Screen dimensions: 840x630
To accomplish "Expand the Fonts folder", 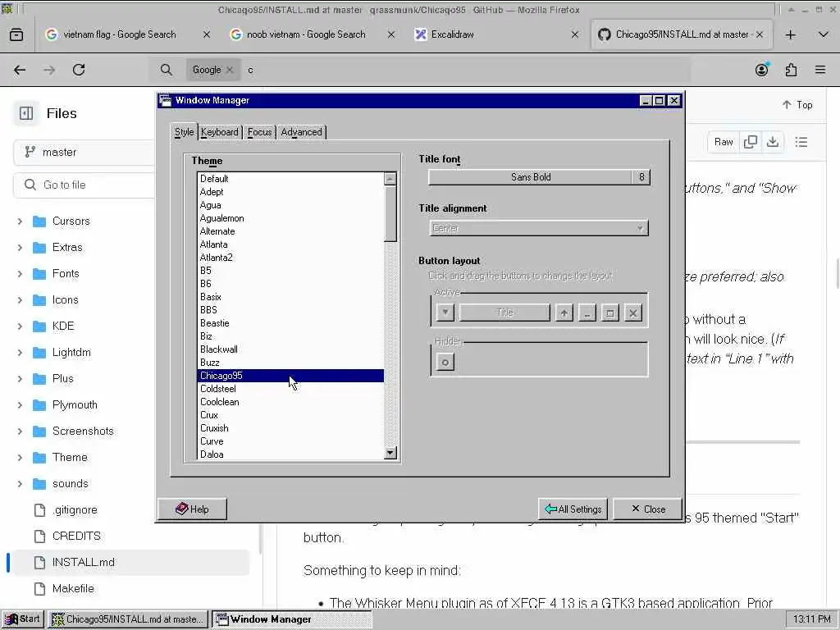I will [20, 274].
